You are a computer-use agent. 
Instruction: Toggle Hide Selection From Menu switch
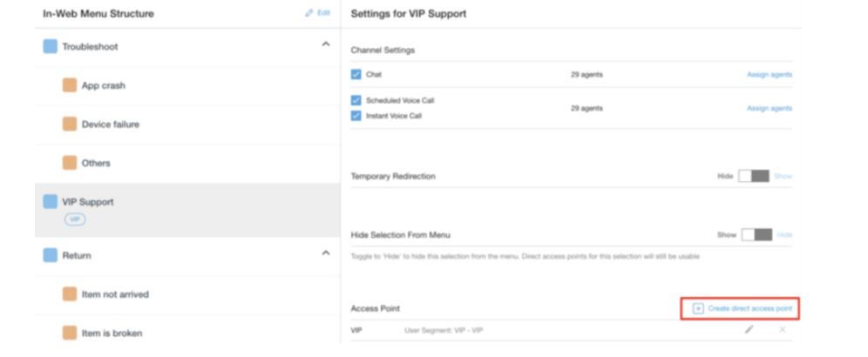point(756,235)
